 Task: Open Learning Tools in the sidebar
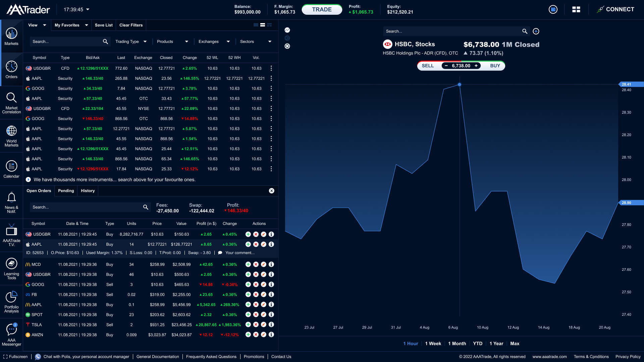(11, 268)
